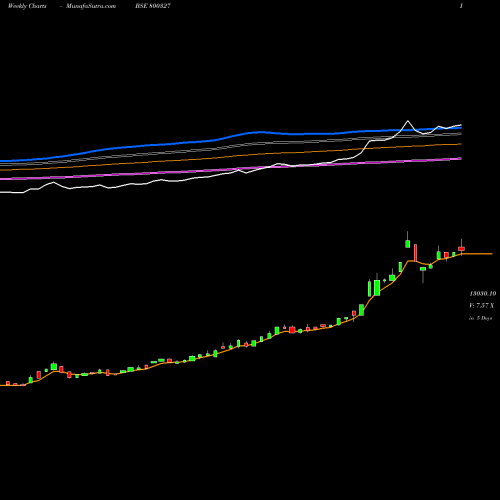The image size is (500, 500).
Task: Select the green candle at the price peak
Action: coord(407,243)
